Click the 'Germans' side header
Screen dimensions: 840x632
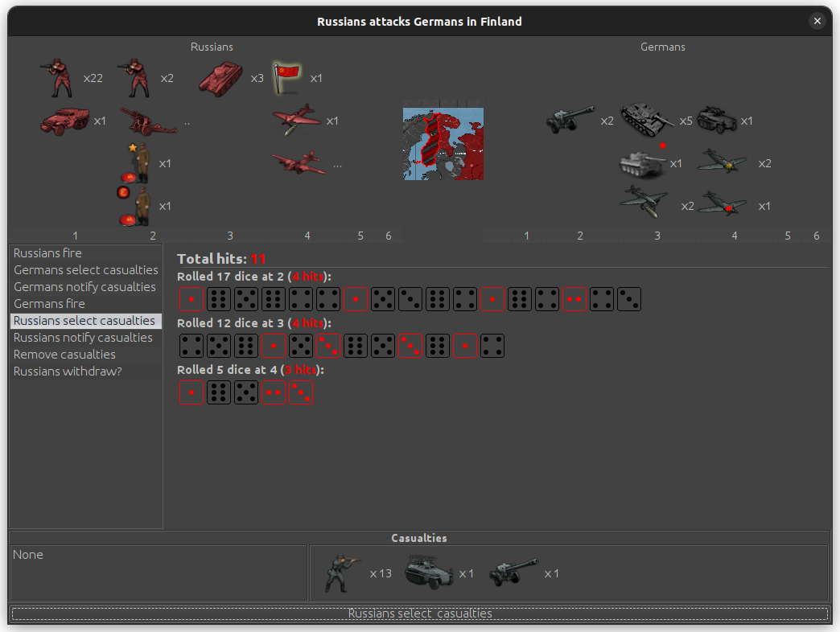(663, 47)
